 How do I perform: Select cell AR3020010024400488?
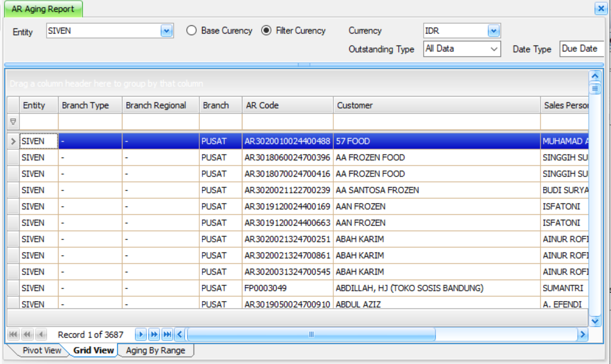pos(288,141)
